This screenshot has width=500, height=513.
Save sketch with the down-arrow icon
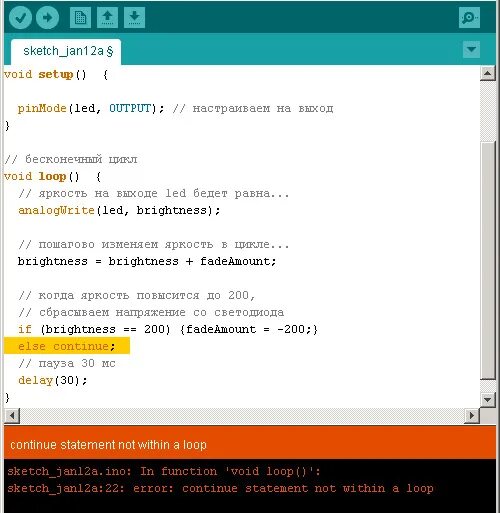pos(134,17)
